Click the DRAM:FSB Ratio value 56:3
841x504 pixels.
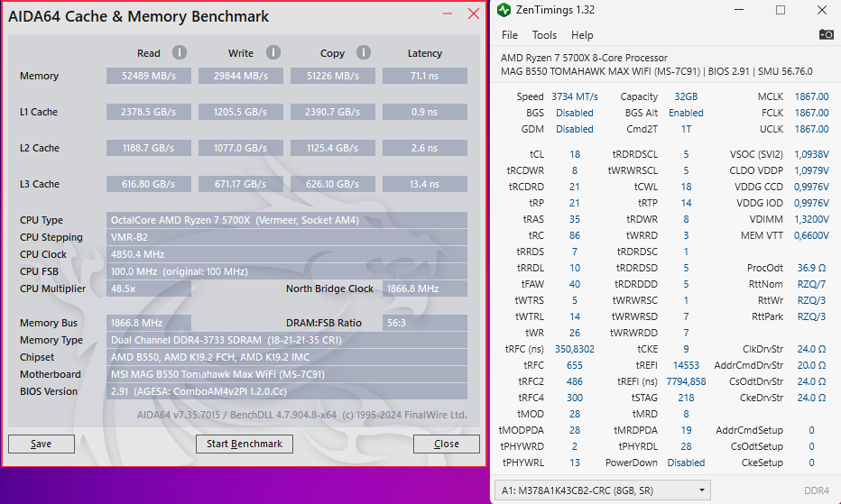click(425, 323)
